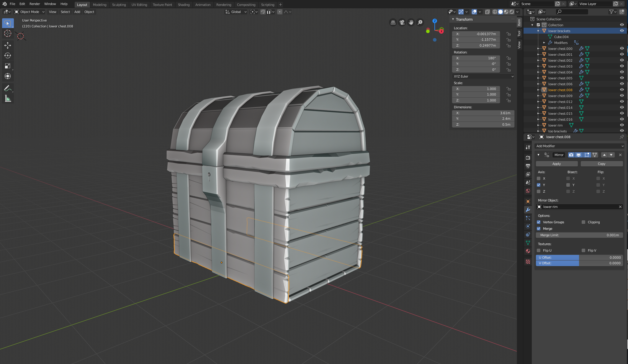The height and width of the screenshot is (364, 628).
Task: Click the Merge Limit value field
Action: click(579, 235)
